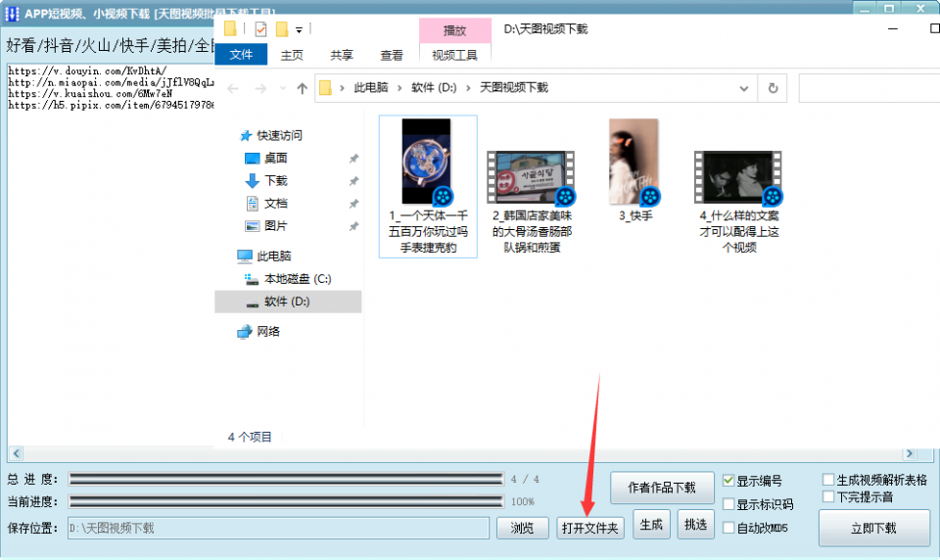940x560 pixels.
Task: Open the recent locations dropdown arrow
Action: coord(283,89)
